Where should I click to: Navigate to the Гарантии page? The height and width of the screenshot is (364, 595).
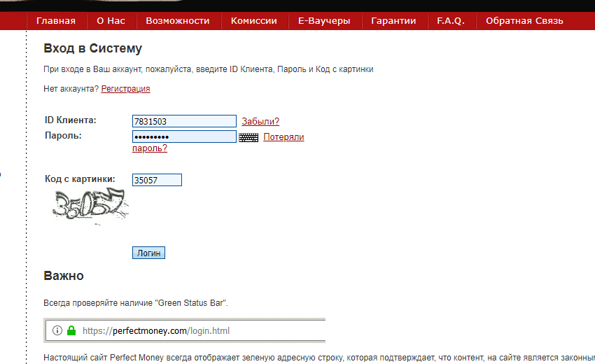click(x=393, y=21)
